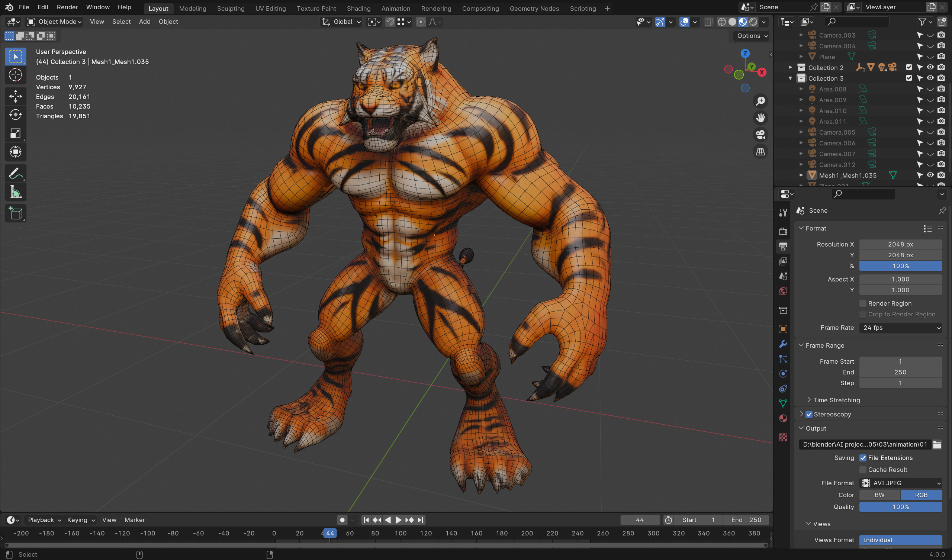Switch perspective/orthographic grid icon
Viewport: 952px width, 560px height.
tap(760, 152)
